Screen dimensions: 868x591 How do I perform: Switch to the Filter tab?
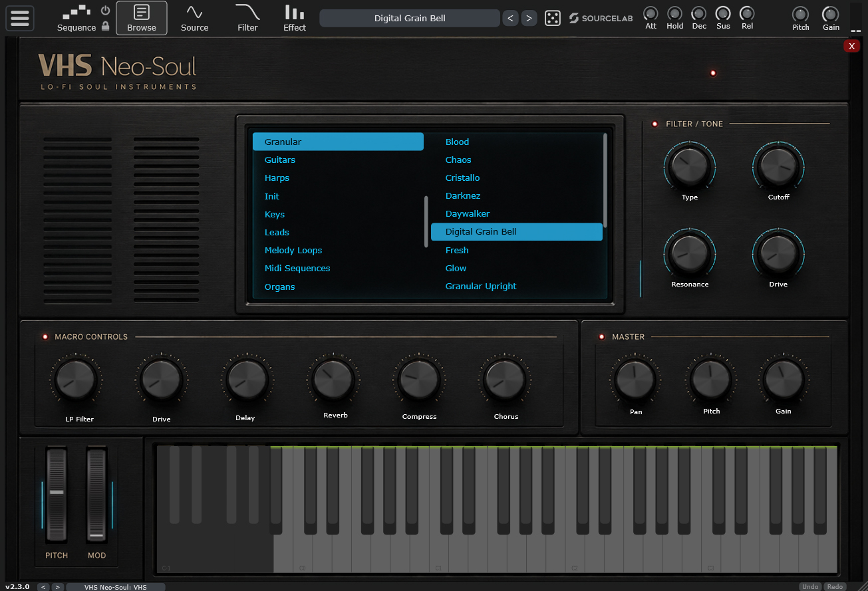(x=247, y=18)
